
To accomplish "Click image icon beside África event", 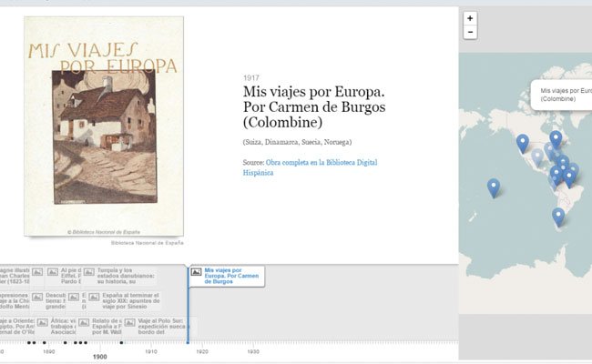I will click(x=42, y=322).
